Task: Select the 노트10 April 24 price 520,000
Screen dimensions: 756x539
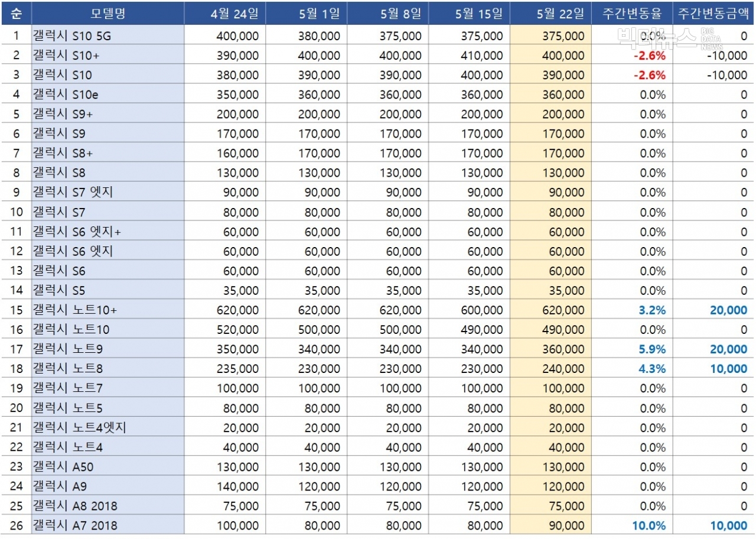Action: click(x=237, y=329)
